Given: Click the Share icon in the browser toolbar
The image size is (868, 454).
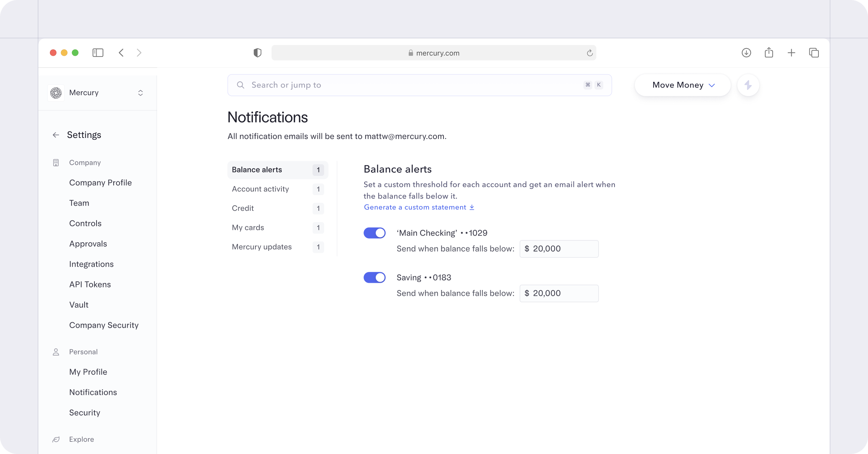Looking at the screenshot, I should tap(769, 52).
